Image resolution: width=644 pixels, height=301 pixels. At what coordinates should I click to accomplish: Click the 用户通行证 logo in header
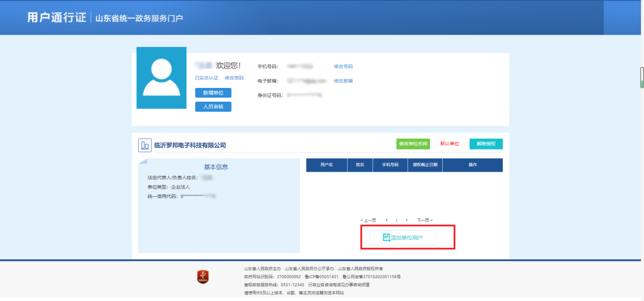(56, 17)
